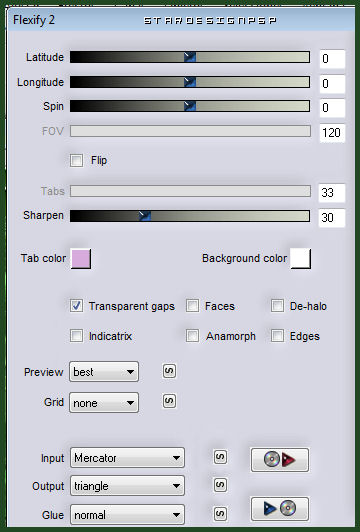Click the Flexify 2 title text
This screenshot has width=360, height=532.
pyautogui.click(x=34, y=20)
